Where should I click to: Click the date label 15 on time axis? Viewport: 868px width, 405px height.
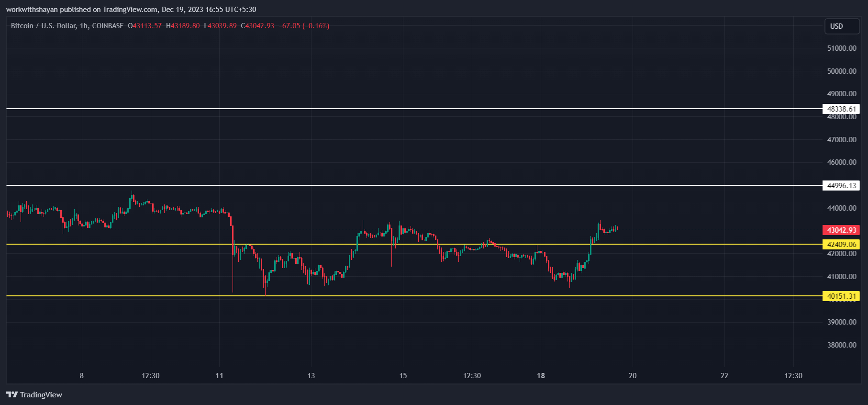pos(403,376)
